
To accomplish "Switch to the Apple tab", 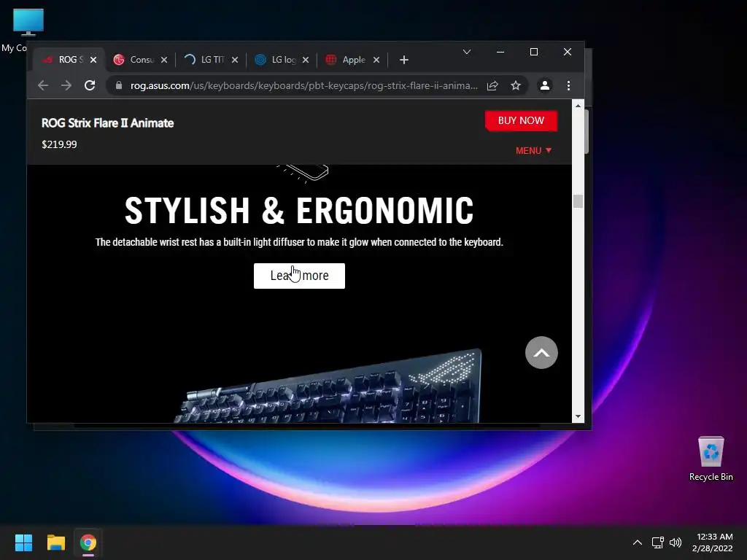I will click(x=352, y=60).
